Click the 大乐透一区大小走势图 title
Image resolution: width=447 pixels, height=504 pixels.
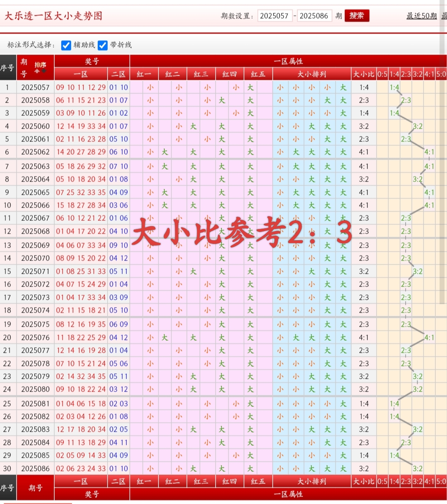pyautogui.click(x=53, y=17)
